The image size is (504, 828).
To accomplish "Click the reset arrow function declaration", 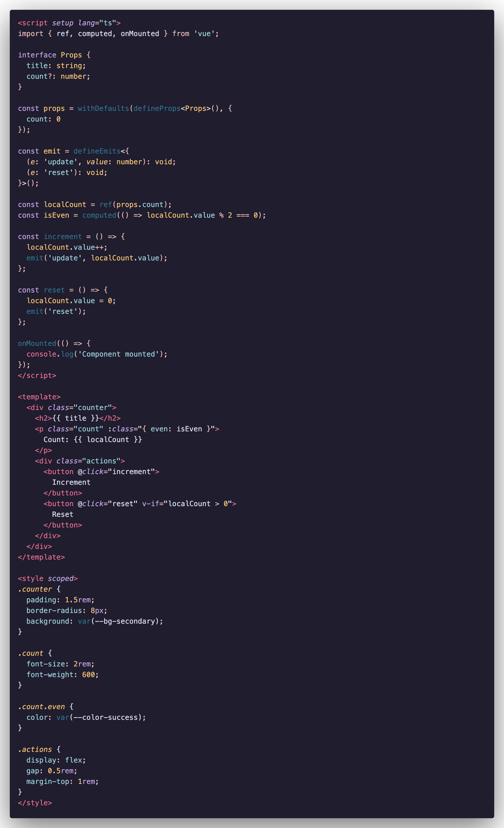I will [x=54, y=290].
